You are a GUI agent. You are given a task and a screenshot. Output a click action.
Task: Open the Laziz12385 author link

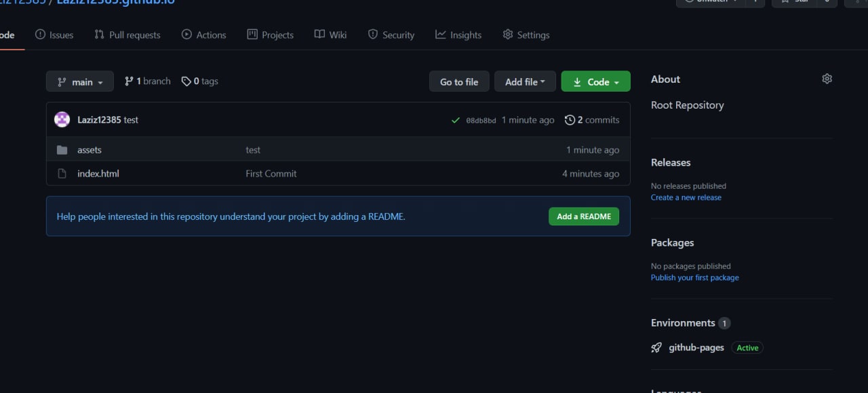(x=99, y=119)
